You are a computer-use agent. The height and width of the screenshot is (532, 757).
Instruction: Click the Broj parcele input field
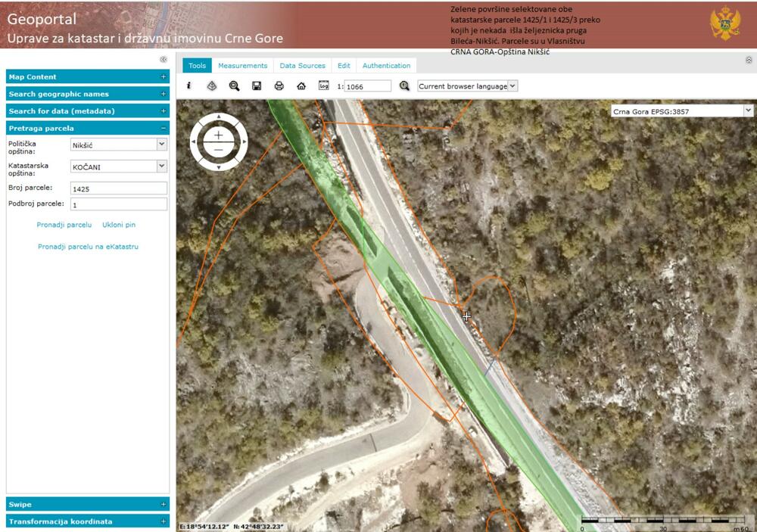pos(118,188)
